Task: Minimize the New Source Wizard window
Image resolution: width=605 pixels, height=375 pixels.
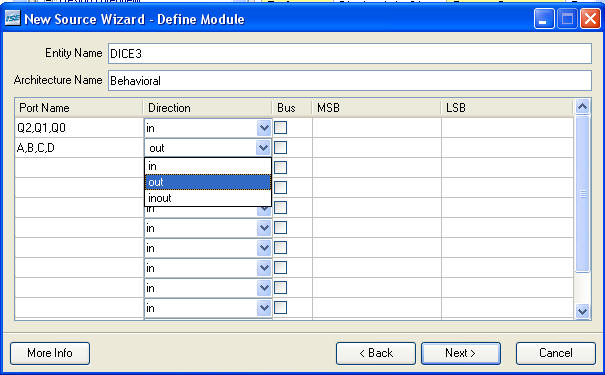Action: click(x=544, y=19)
